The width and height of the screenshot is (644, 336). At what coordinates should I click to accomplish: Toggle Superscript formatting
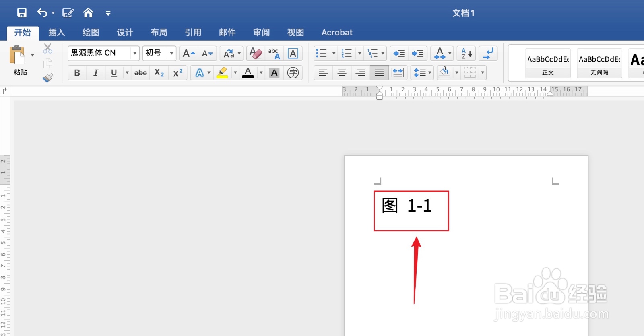(178, 73)
